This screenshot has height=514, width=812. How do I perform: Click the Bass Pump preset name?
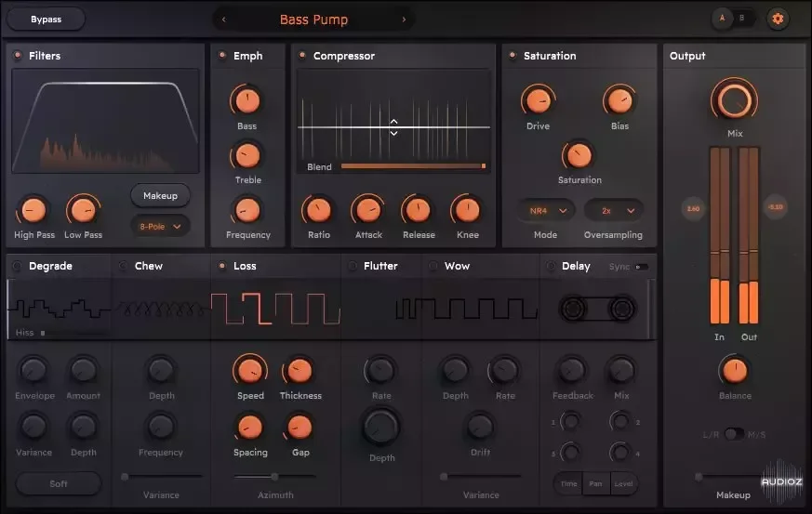coord(313,20)
